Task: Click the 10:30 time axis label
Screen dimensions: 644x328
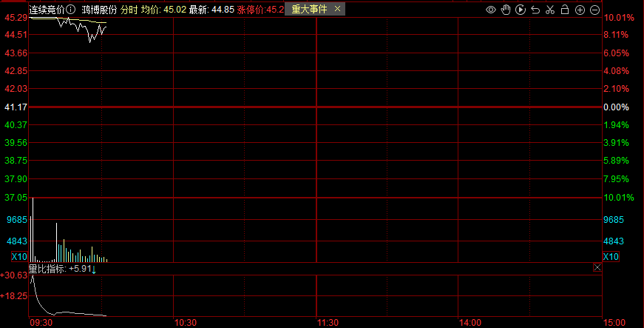Action: (x=185, y=323)
